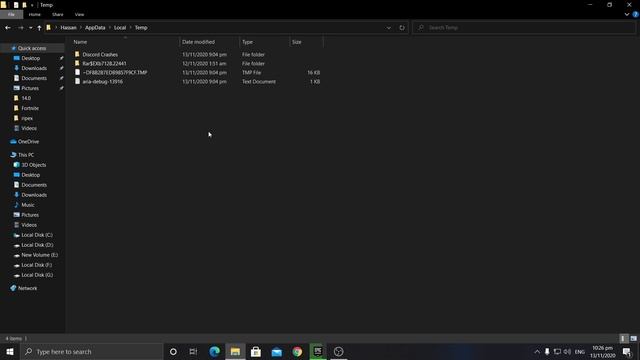Switch to details view layout
Screen dimensions: 640x360
[x=623, y=338]
